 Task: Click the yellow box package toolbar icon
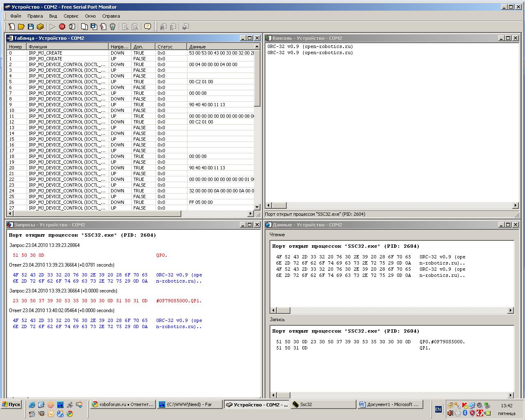coord(40,27)
